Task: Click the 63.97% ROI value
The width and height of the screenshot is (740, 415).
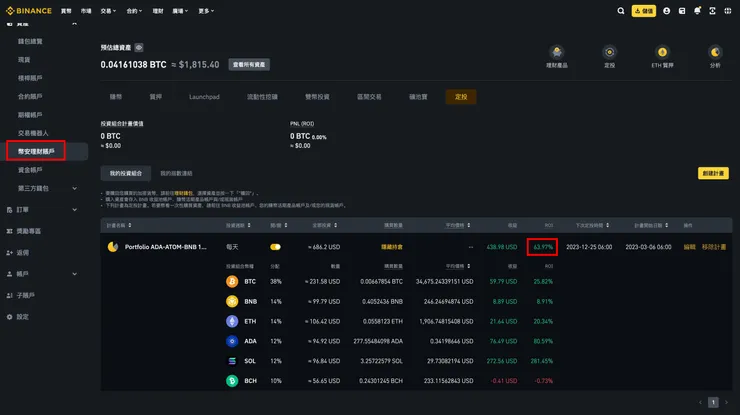Action: point(543,247)
